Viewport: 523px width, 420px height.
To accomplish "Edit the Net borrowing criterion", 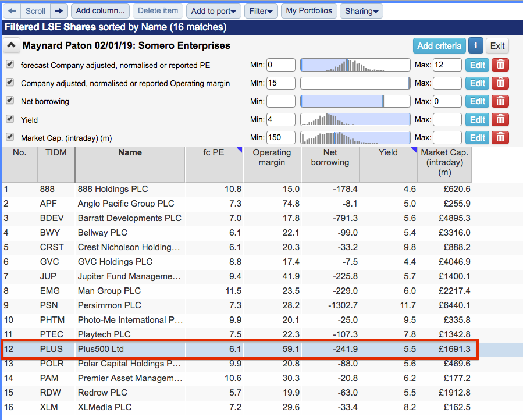I will [477, 101].
